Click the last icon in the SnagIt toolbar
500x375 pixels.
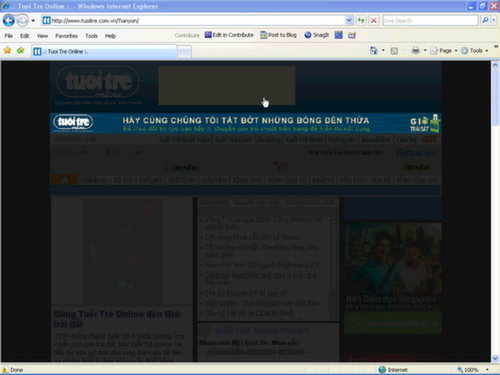pos(352,35)
